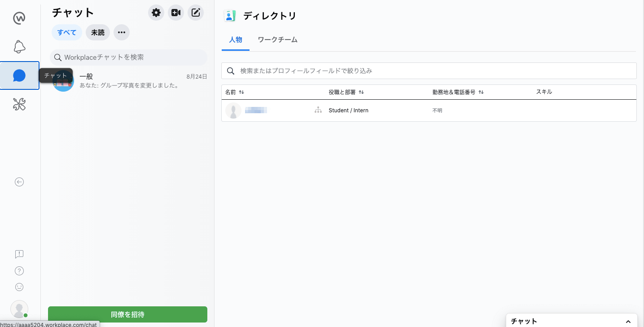
Task: Expand the bottom チャット panel chevron
Action: [x=628, y=321]
